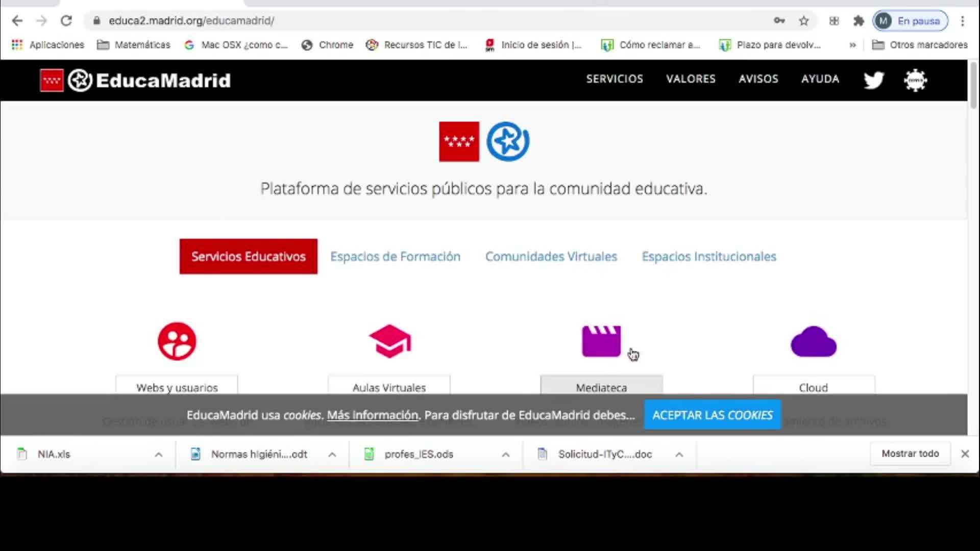Reload the page with refresh icon
The height and width of the screenshot is (551, 980).
pyautogui.click(x=66, y=21)
